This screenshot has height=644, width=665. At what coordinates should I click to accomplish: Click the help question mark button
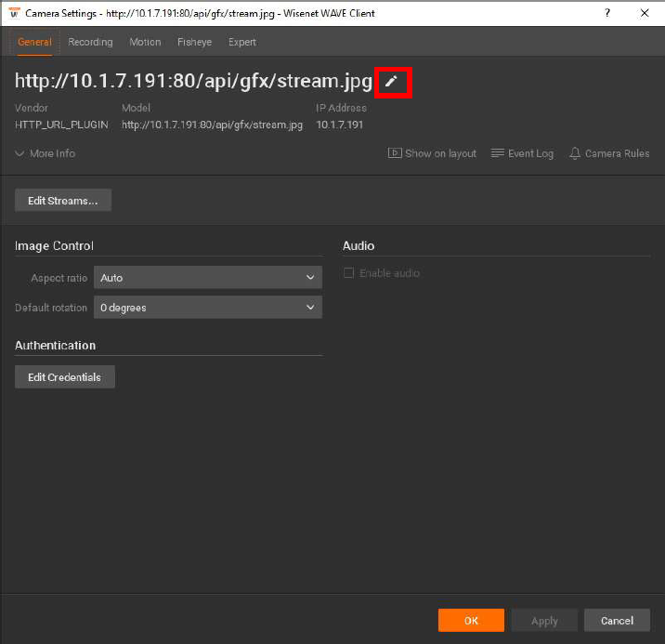coord(607,13)
